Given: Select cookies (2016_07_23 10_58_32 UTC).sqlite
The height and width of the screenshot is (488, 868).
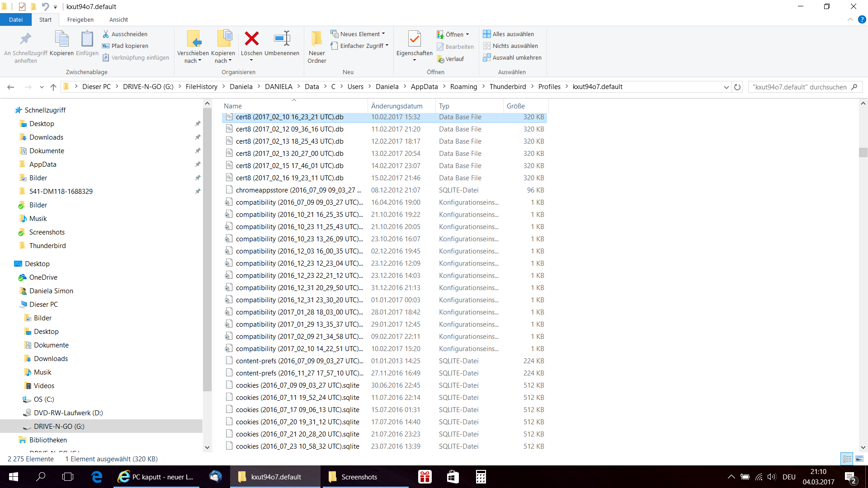Looking at the screenshot, I should click(x=384, y=446).
